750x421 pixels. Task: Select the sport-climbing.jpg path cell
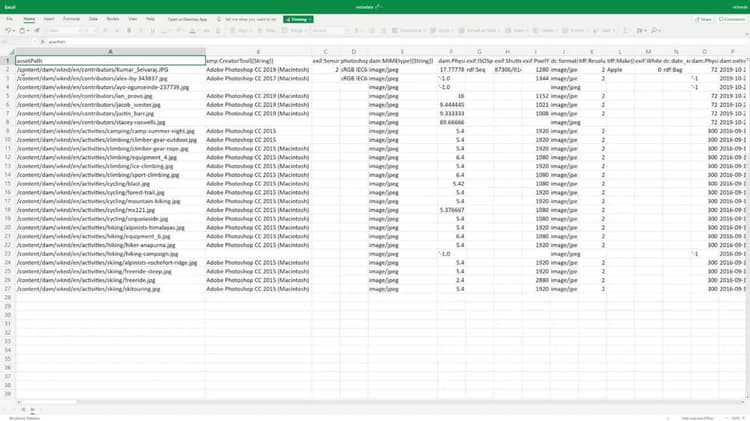click(x=110, y=175)
